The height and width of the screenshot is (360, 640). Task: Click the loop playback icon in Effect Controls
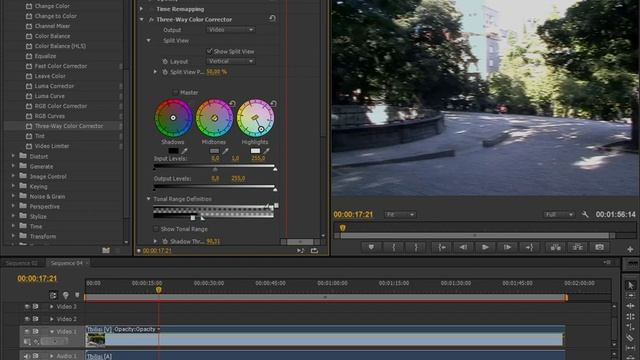pos(314,251)
